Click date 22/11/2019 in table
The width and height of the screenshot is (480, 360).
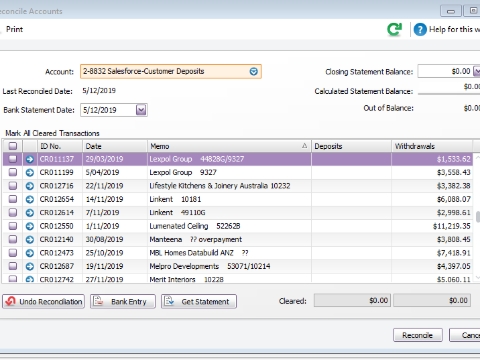pos(104,186)
